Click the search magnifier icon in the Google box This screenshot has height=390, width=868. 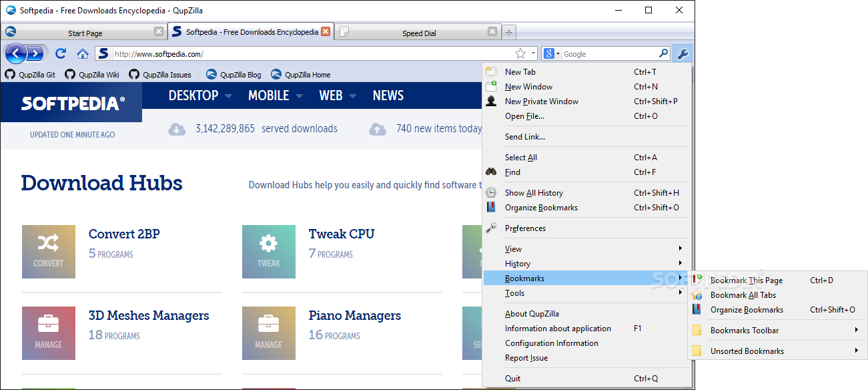coord(663,53)
